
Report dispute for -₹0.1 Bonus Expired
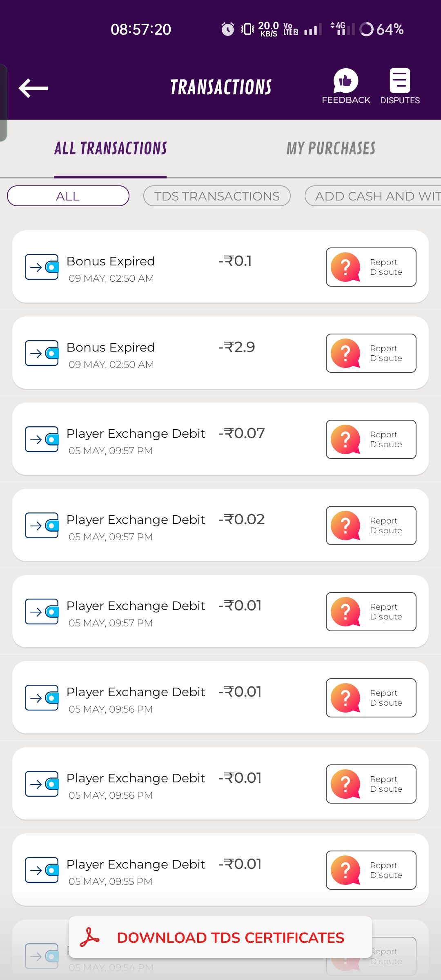[x=371, y=267]
